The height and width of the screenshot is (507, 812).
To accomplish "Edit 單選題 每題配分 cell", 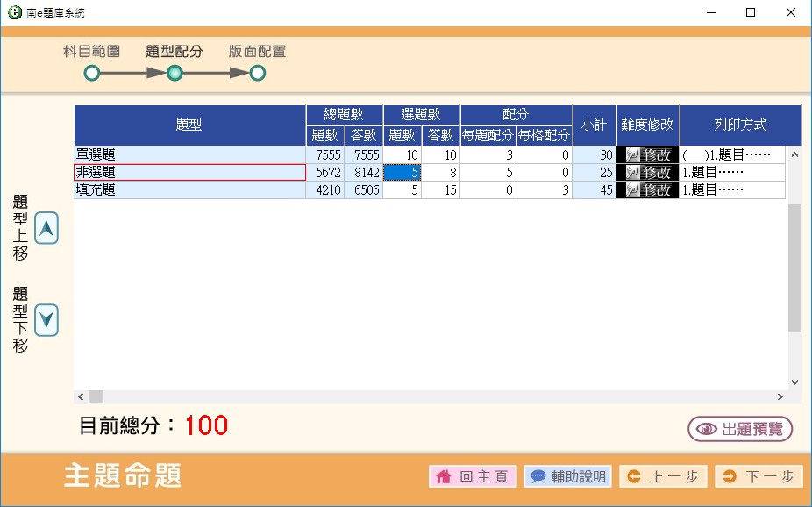I will (488, 155).
